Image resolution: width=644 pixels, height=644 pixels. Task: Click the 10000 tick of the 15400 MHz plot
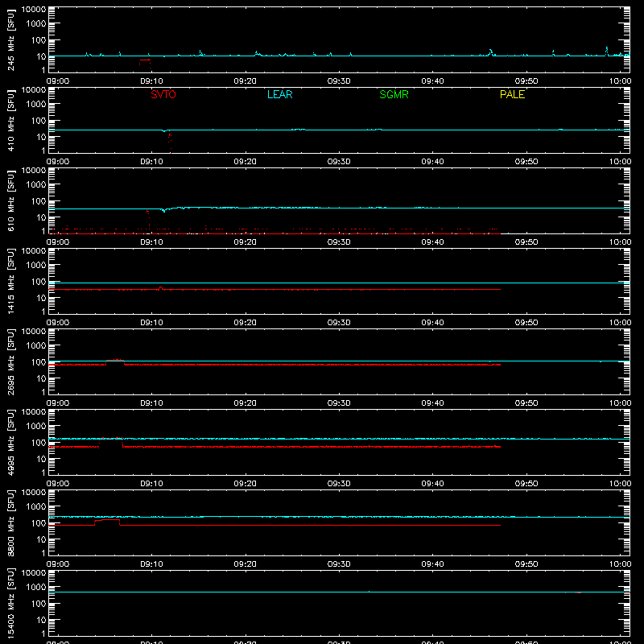tap(34, 573)
